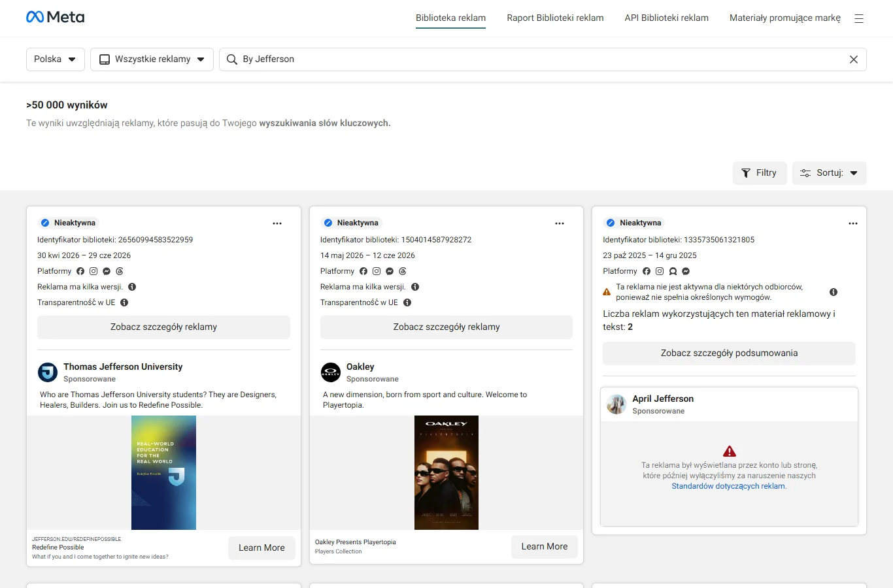
Task: Click the magnifier icon in the search bar
Action: (x=231, y=59)
